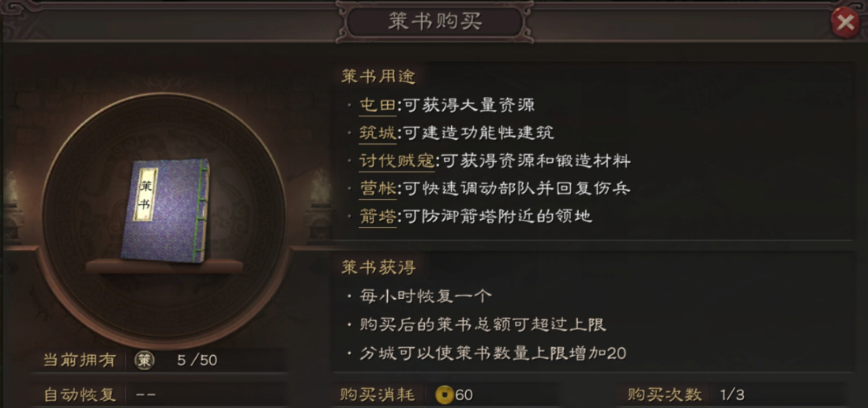
Task: Click the 策书获得 section heading
Action: click(378, 268)
